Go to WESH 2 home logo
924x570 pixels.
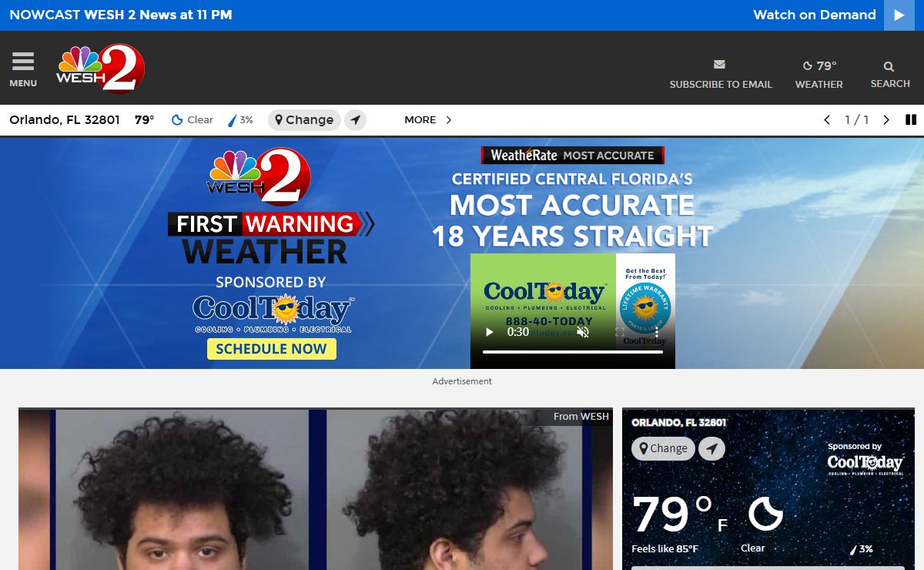[100, 69]
